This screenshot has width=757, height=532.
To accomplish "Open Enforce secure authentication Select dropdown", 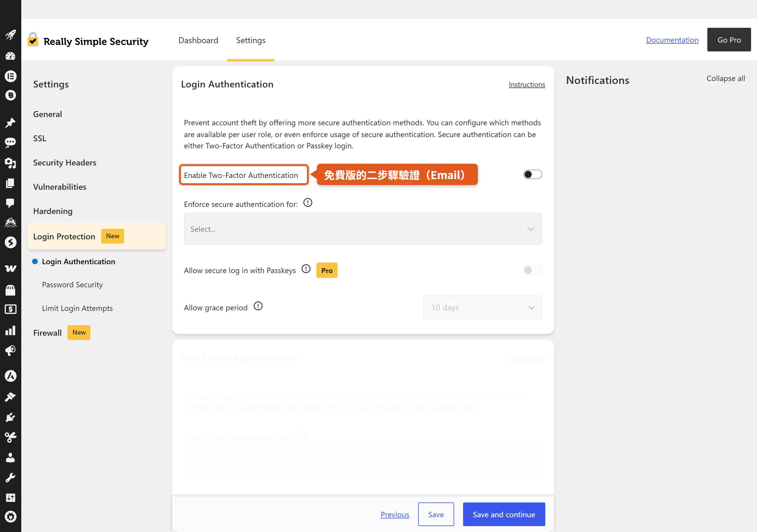I will pyautogui.click(x=363, y=229).
